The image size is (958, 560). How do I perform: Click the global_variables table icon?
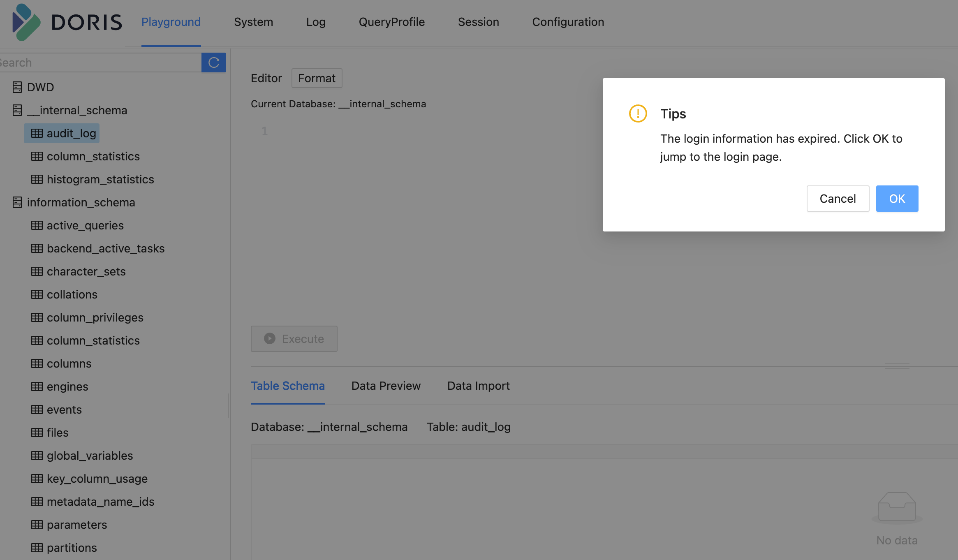point(37,456)
